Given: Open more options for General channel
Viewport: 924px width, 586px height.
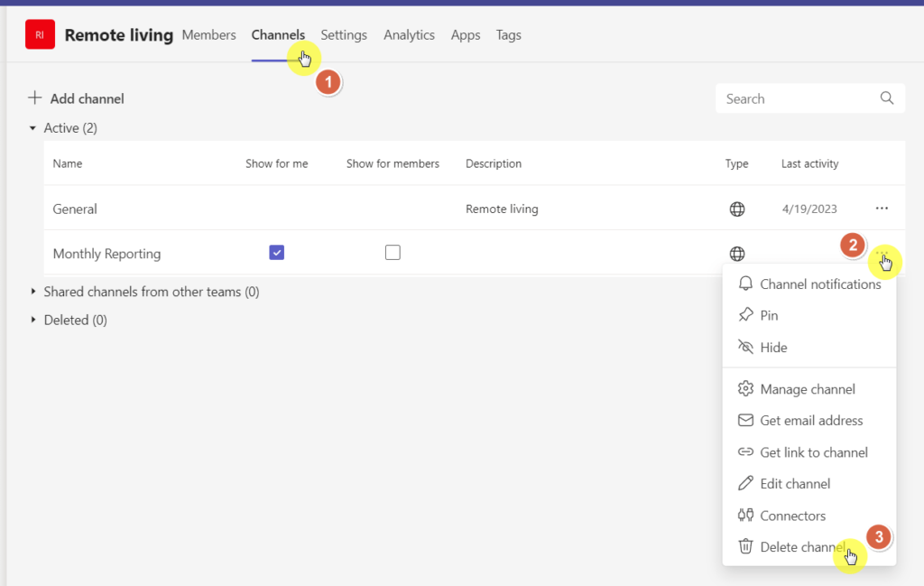Looking at the screenshot, I should (x=882, y=208).
